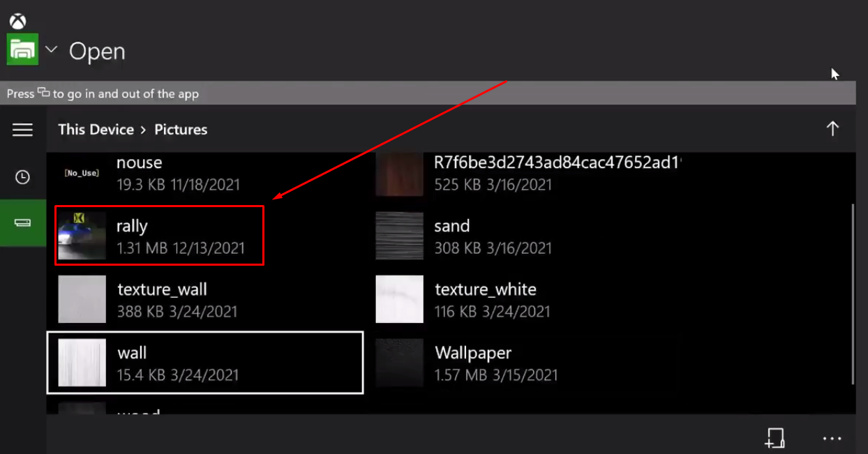Select the This Device sidebar icon

click(x=23, y=222)
